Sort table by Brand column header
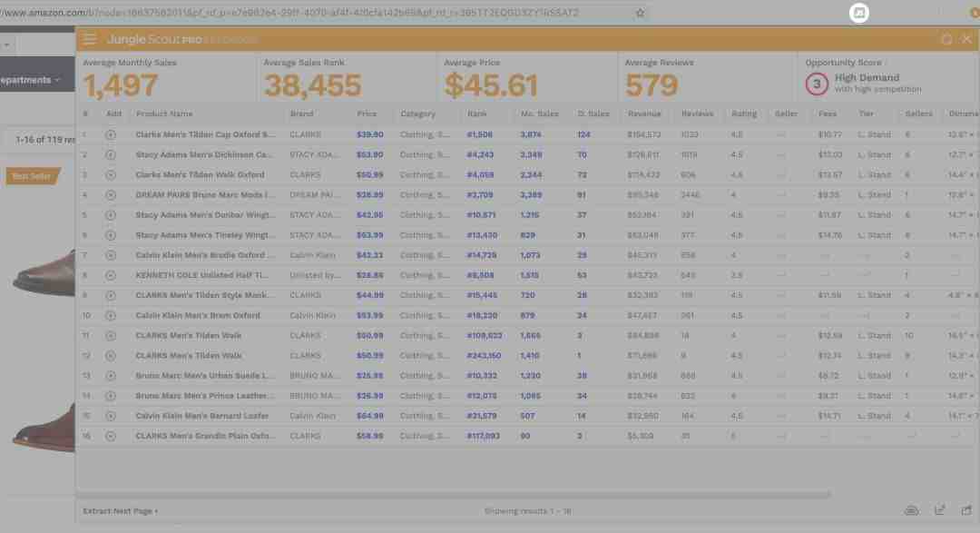Screen dimensions: 980x533 (x=302, y=114)
